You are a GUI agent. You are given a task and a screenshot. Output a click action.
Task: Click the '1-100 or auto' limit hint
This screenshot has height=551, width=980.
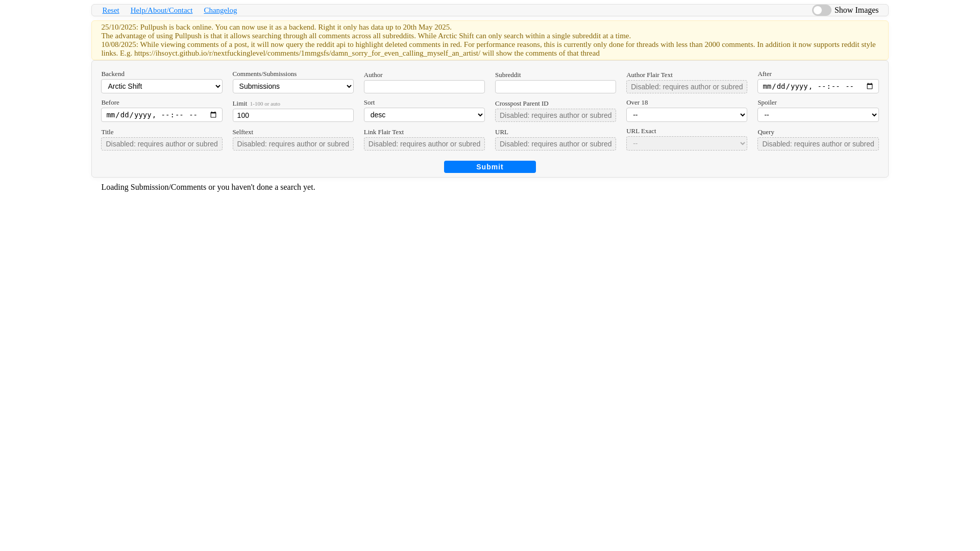click(265, 104)
